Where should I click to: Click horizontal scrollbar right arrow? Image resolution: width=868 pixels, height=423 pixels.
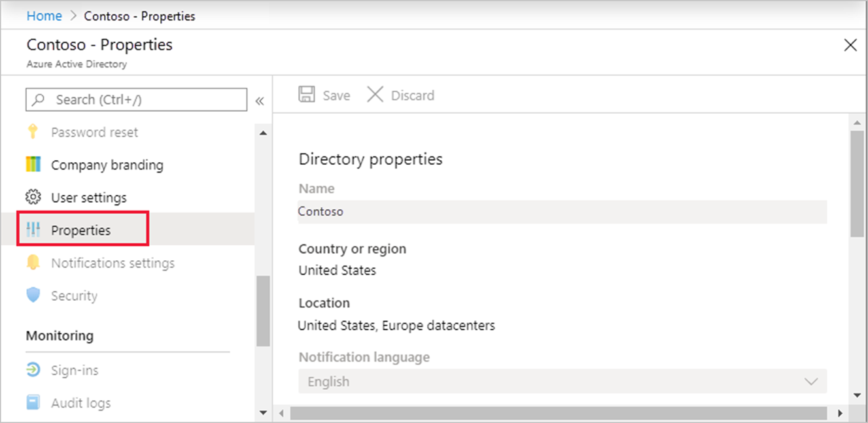(841, 413)
